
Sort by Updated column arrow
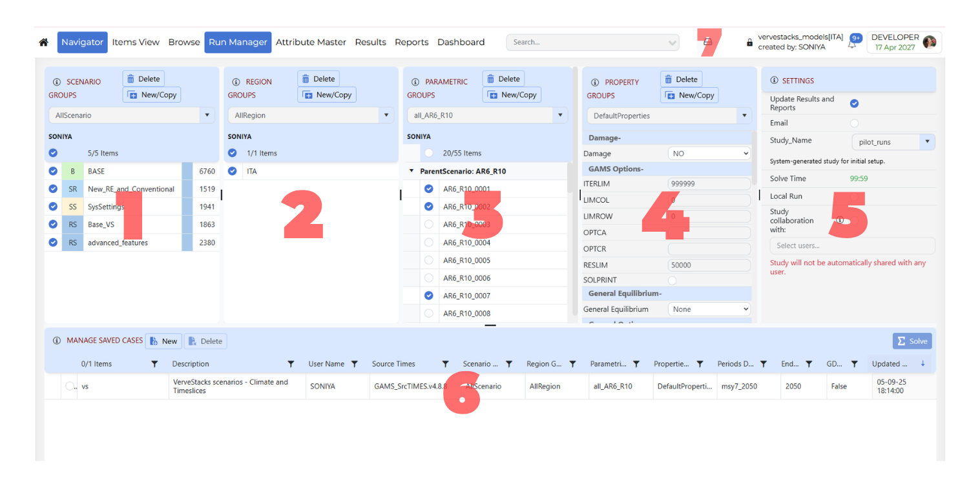pos(923,363)
